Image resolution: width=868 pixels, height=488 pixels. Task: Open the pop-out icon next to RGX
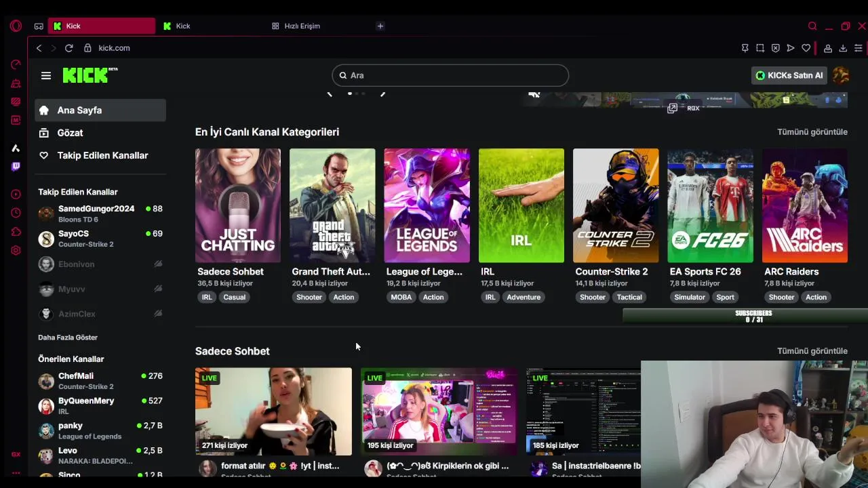[672, 108]
